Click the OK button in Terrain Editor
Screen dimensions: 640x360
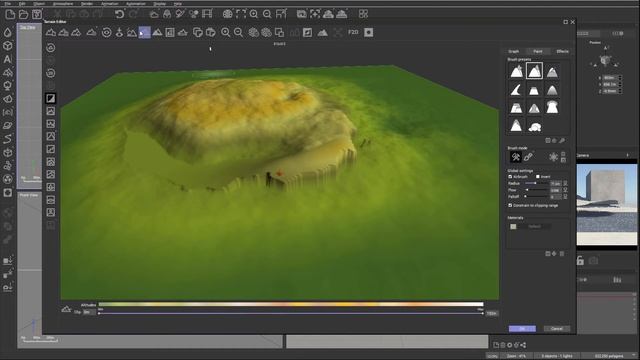522,329
